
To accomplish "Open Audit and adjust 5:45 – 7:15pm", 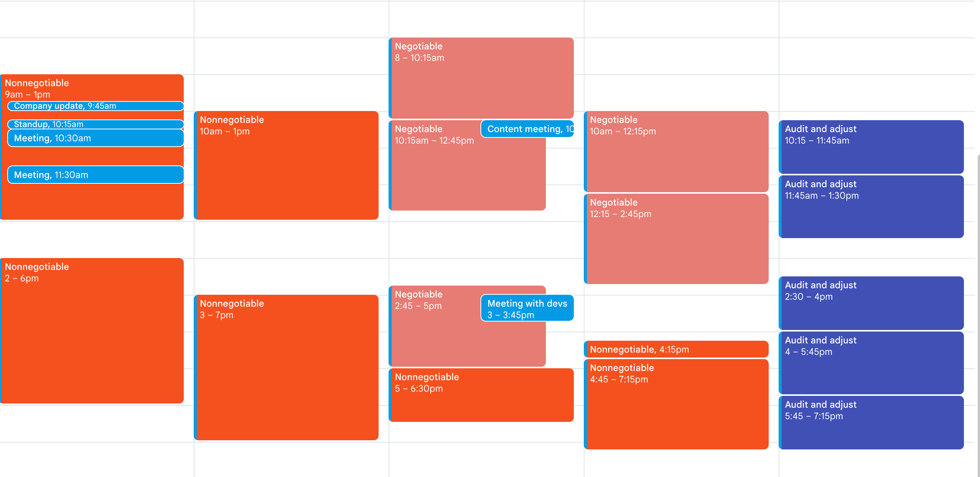I will (871, 423).
